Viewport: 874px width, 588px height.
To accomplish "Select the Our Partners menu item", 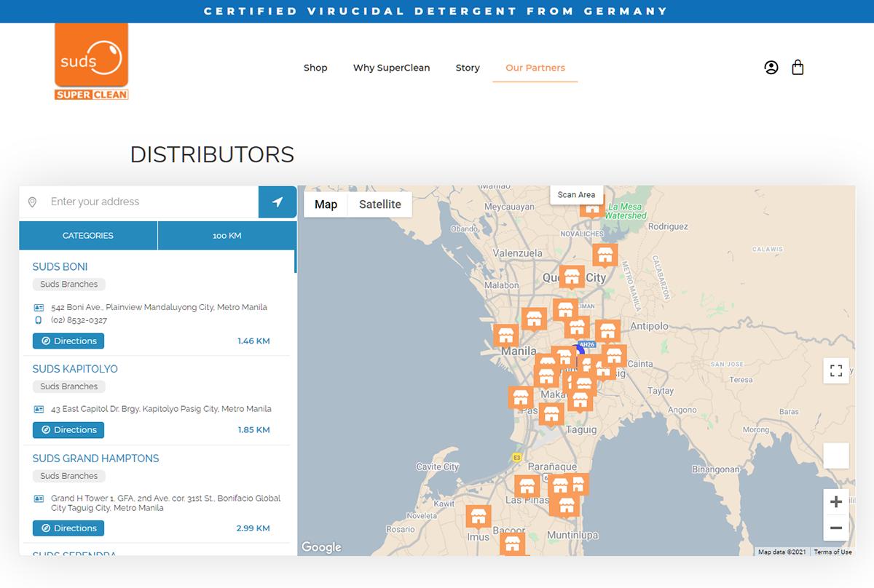I will 535,68.
